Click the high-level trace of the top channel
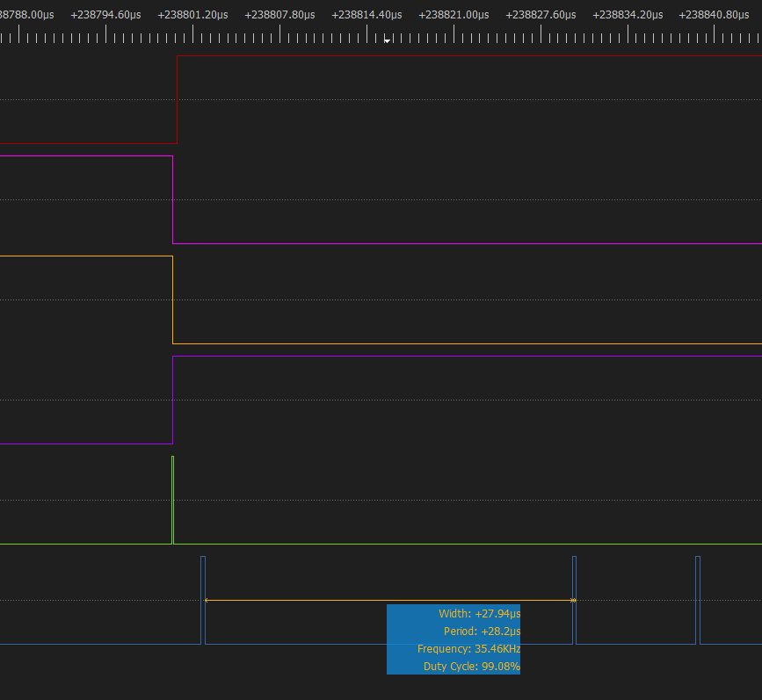 click(x=439, y=56)
